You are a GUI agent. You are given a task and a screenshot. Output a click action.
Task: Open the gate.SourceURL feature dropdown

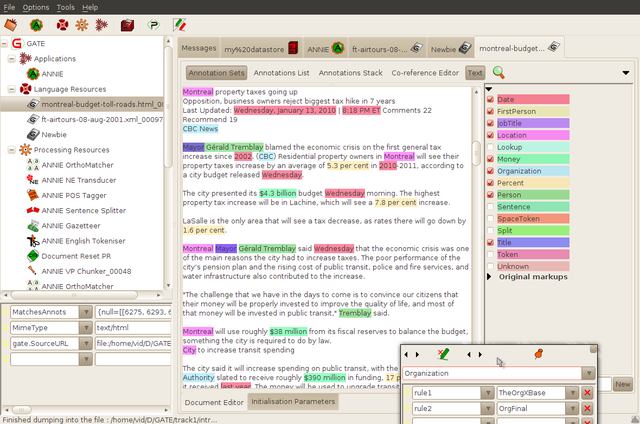tap(86, 343)
